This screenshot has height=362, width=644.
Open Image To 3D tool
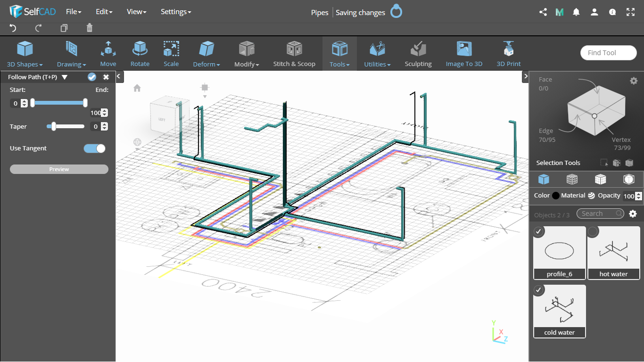tap(464, 54)
